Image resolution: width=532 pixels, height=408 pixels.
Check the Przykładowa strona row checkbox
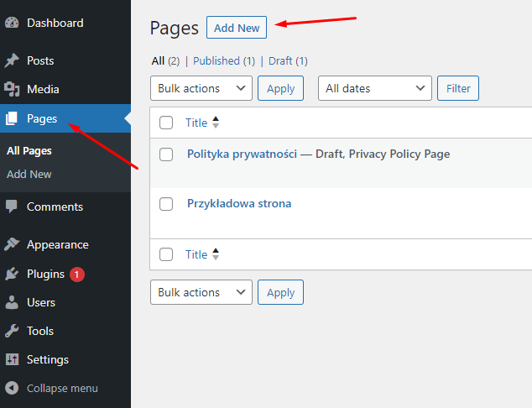pyautogui.click(x=166, y=204)
